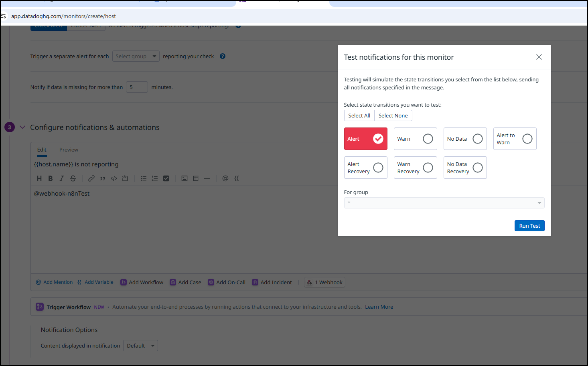
Task: Insert a block quote in the message
Action: 103,178
